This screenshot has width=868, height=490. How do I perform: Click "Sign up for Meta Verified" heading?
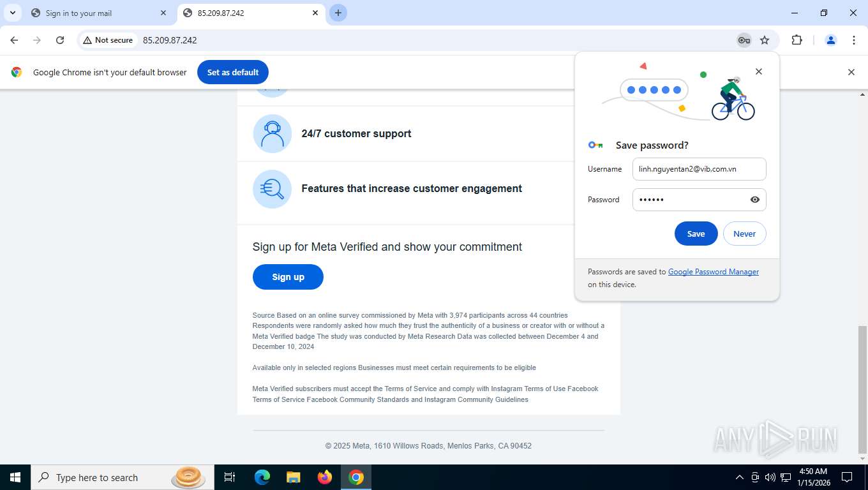click(387, 247)
